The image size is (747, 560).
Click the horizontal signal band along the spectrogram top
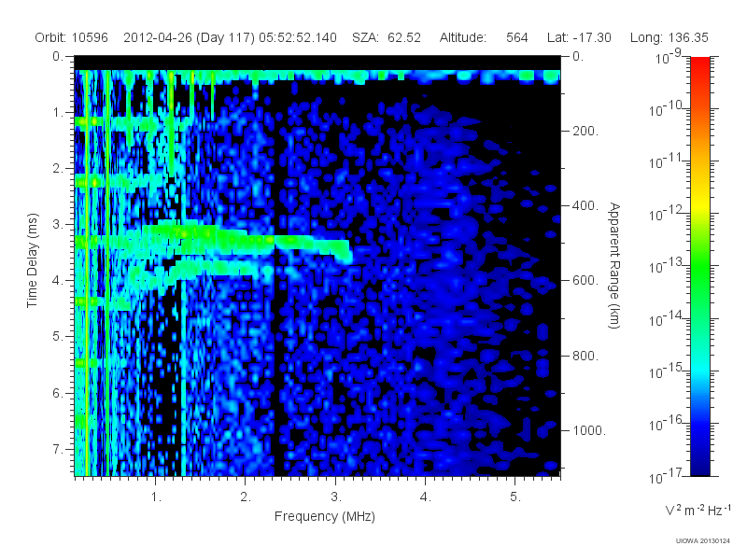pos(317,77)
